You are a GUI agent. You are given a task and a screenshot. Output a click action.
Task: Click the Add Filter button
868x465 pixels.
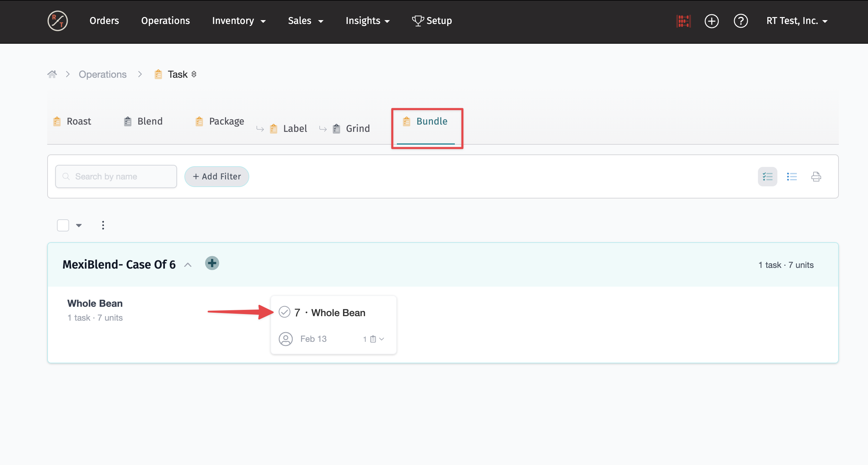tap(217, 177)
